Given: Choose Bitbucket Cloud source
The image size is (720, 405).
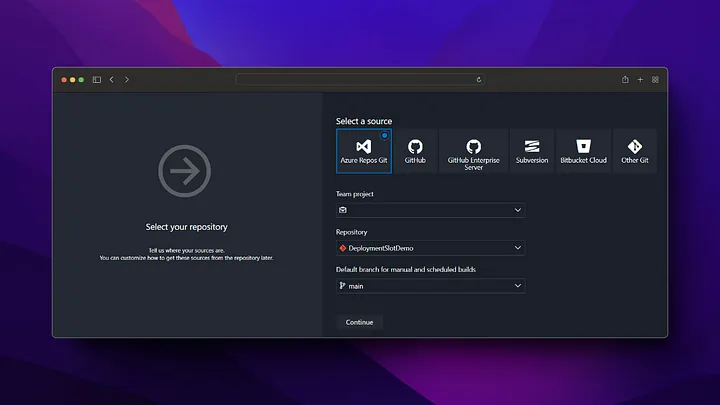Looking at the screenshot, I should (583, 151).
